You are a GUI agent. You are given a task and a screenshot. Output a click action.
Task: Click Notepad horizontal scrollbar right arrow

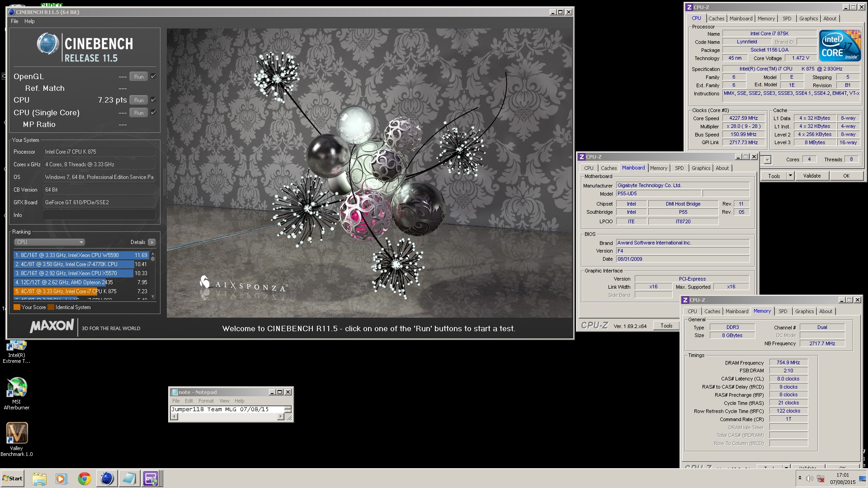[280, 417]
